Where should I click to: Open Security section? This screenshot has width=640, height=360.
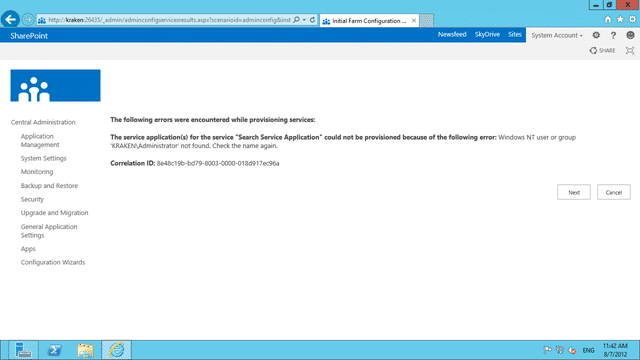(x=32, y=199)
